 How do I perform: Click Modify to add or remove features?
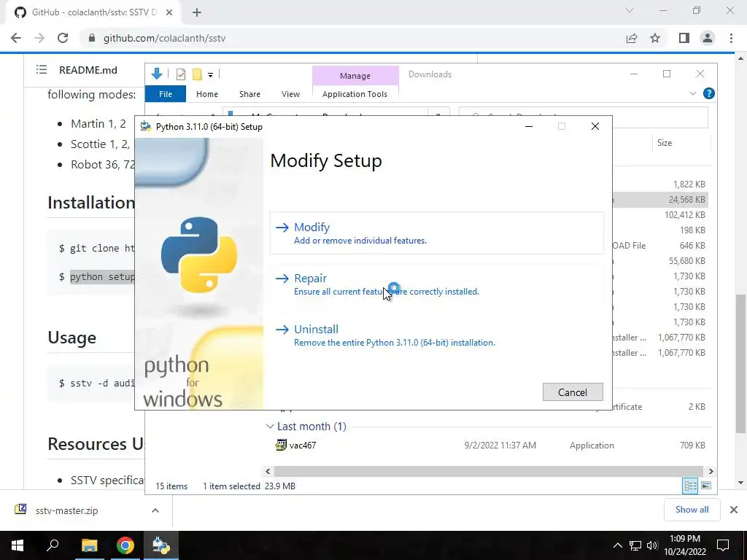[x=436, y=233]
